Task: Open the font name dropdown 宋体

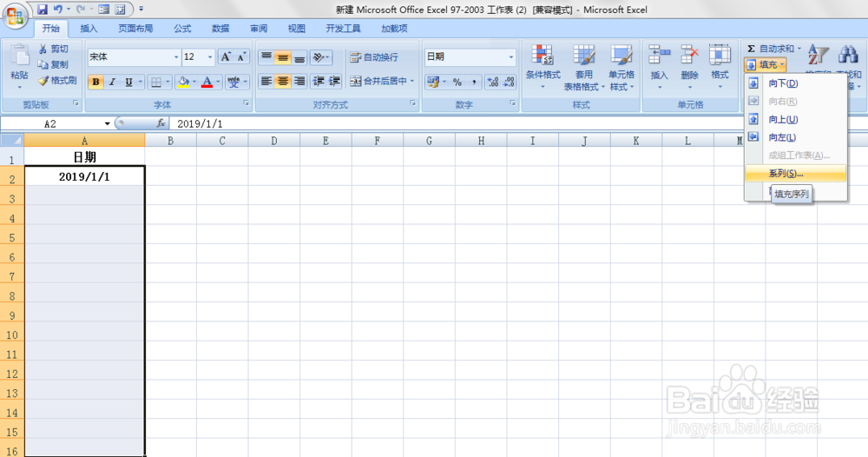Action: [176, 57]
